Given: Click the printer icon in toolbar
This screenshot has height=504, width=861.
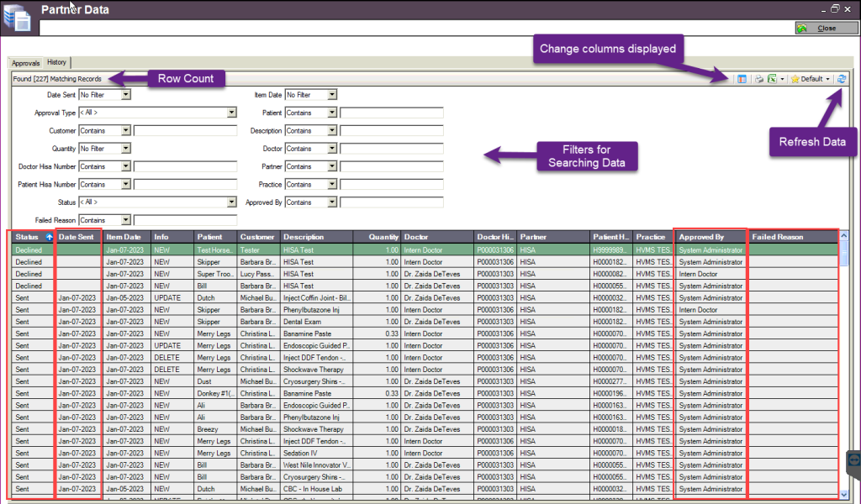Looking at the screenshot, I should 758,79.
